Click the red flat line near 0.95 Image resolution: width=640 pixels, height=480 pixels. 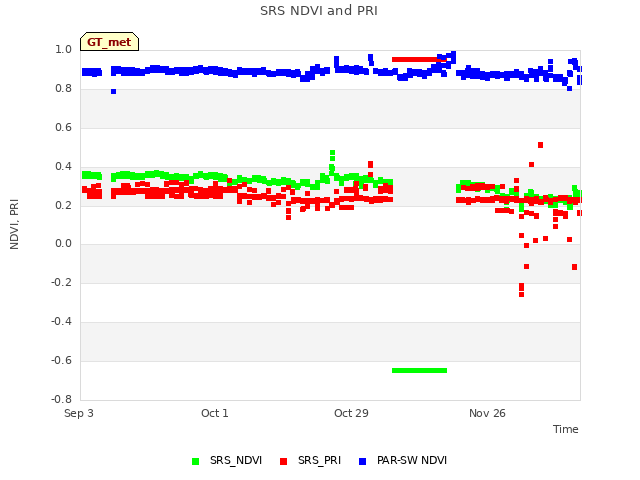419,60
